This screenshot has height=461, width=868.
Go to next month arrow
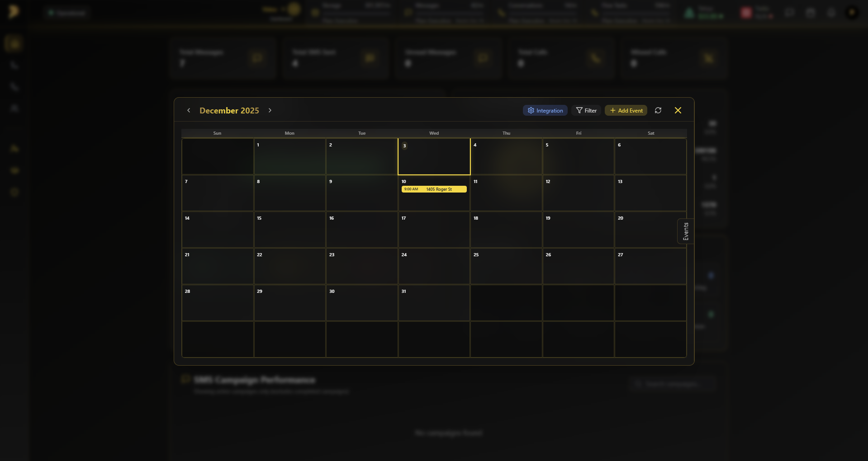[270, 110]
